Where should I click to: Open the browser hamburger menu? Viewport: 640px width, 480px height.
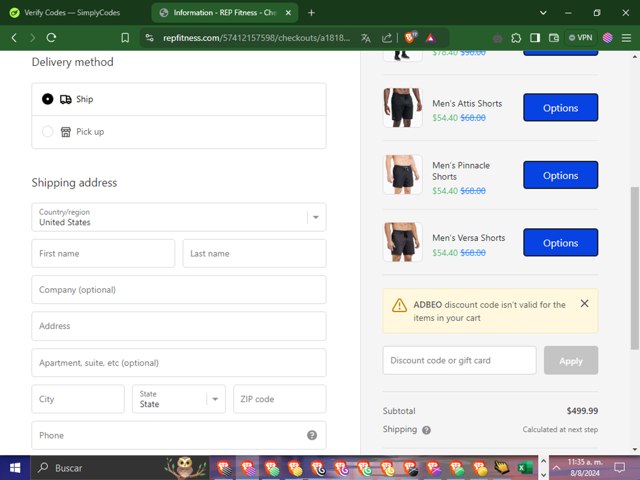(627, 38)
